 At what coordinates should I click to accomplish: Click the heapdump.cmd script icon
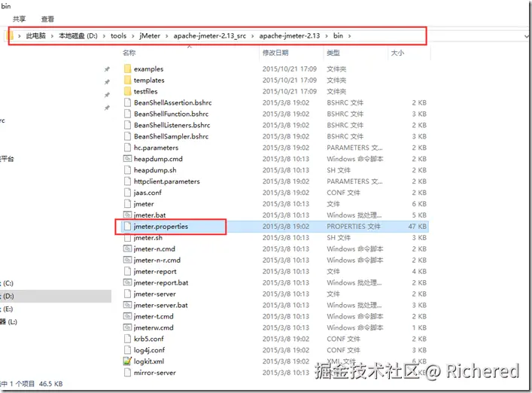(x=128, y=159)
